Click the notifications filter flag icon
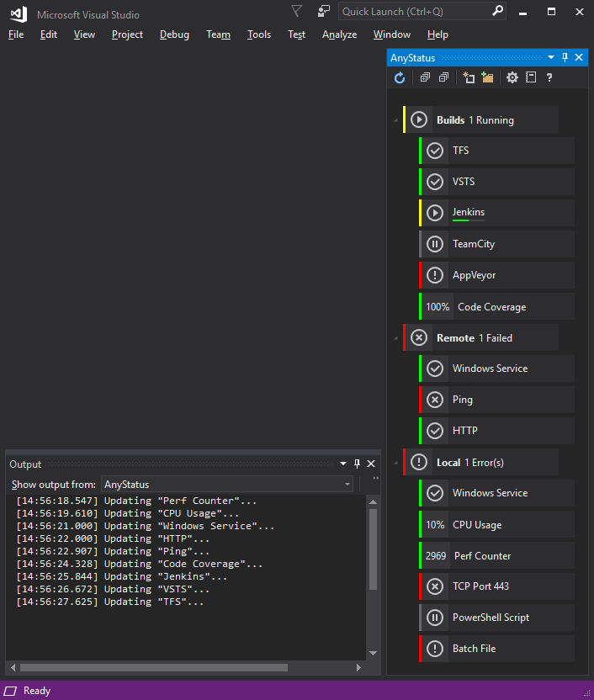This screenshot has width=594, height=700. [x=297, y=11]
